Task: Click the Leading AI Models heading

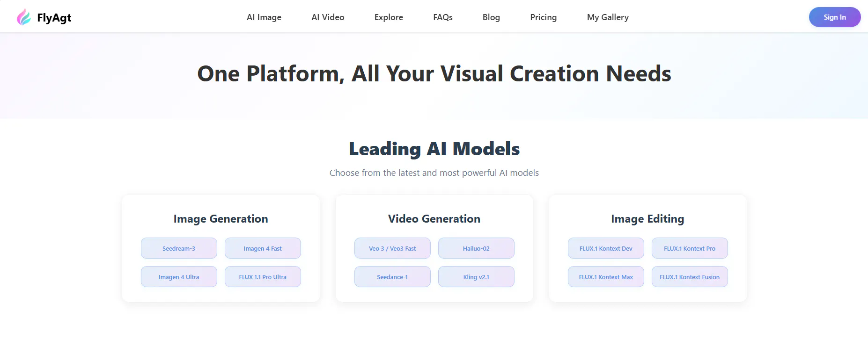Action: pos(434,149)
